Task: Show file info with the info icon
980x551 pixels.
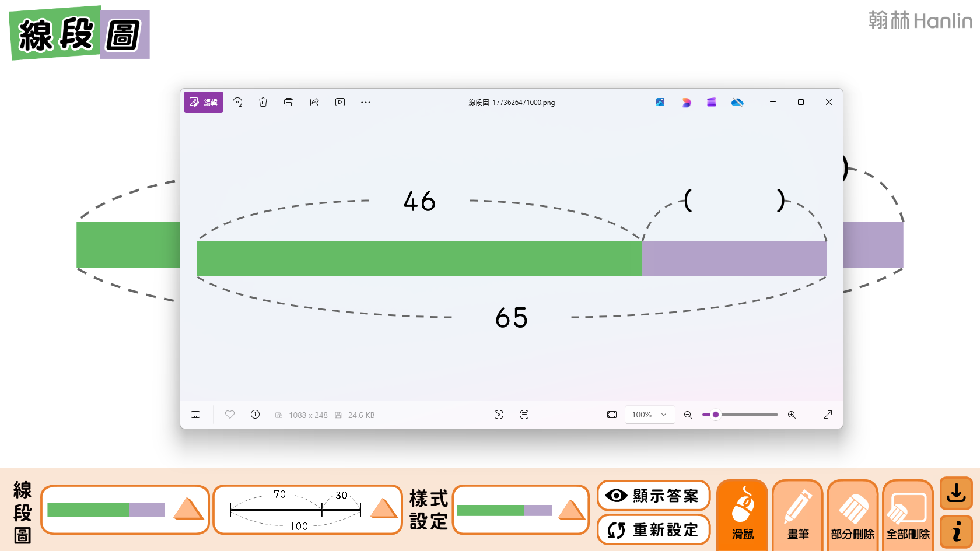Action: click(x=255, y=415)
